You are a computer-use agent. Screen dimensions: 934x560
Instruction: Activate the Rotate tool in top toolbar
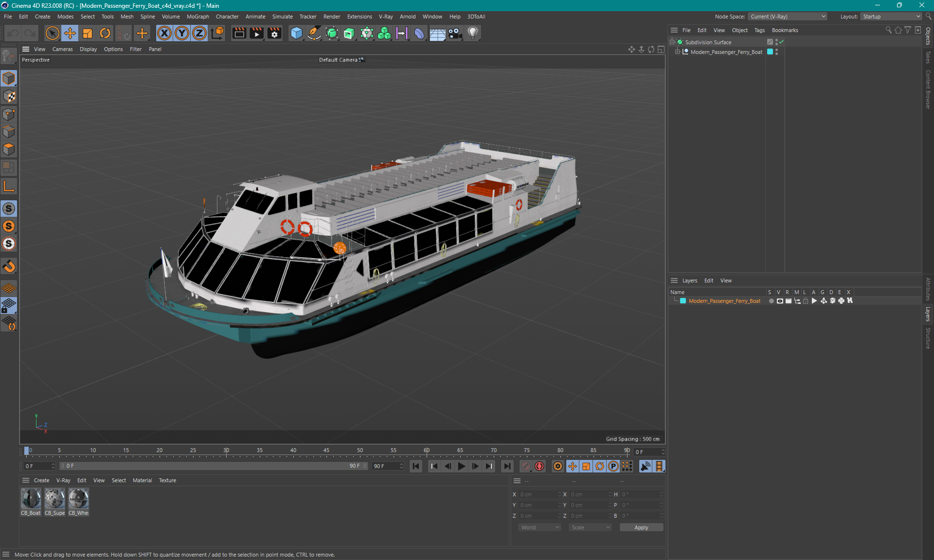pyautogui.click(x=105, y=33)
